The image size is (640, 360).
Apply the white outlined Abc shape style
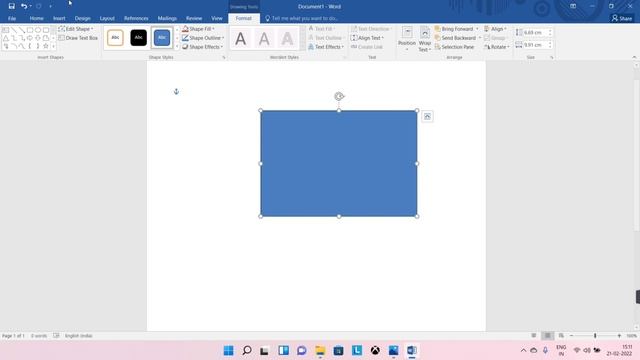click(x=115, y=38)
